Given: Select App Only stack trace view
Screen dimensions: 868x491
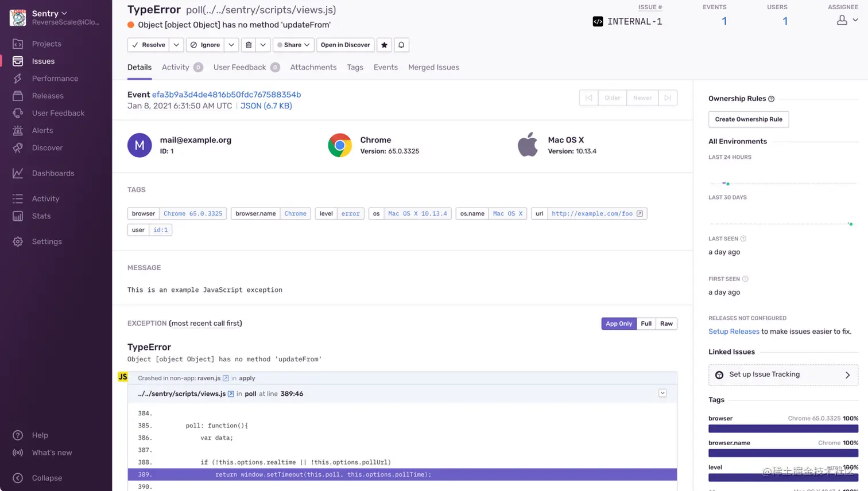Looking at the screenshot, I should (619, 324).
